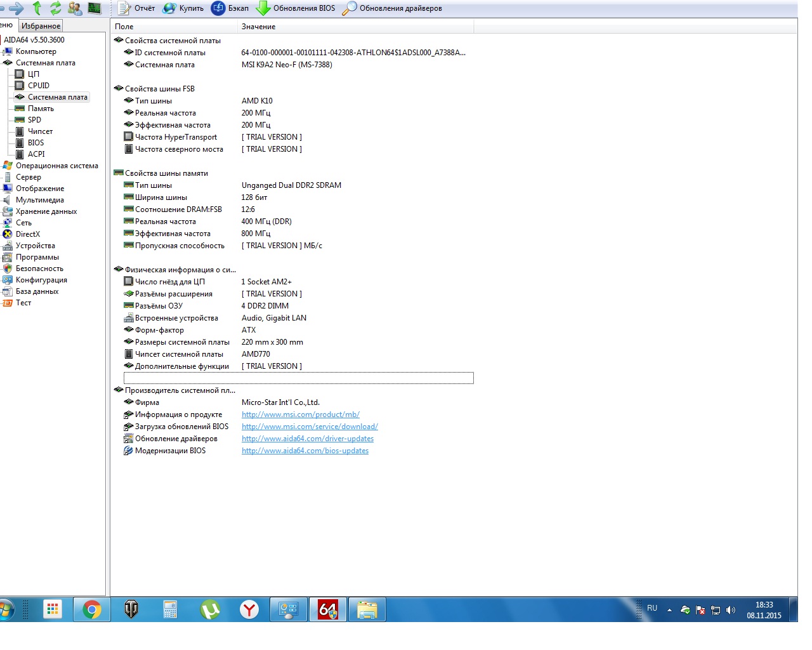Open the msi.com/product/mb link

[300, 415]
